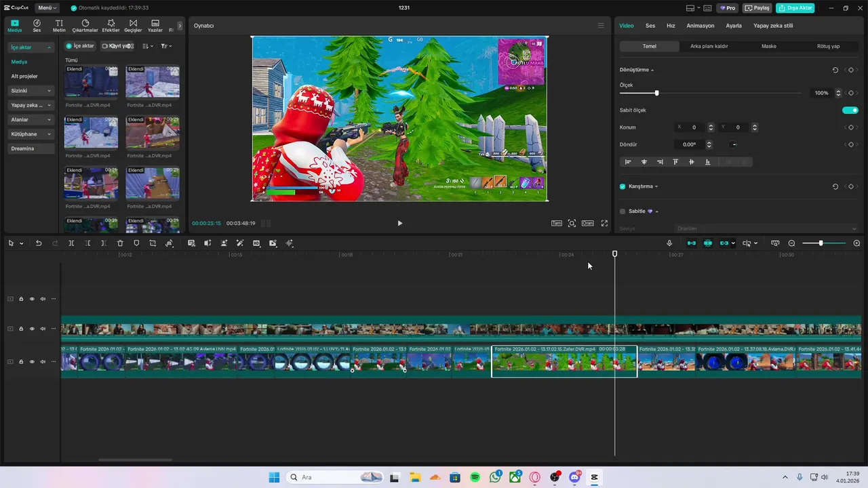This screenshot has height=488, width=868.
Task: Open Discord from the taskbar
Action: pos(575,477)
